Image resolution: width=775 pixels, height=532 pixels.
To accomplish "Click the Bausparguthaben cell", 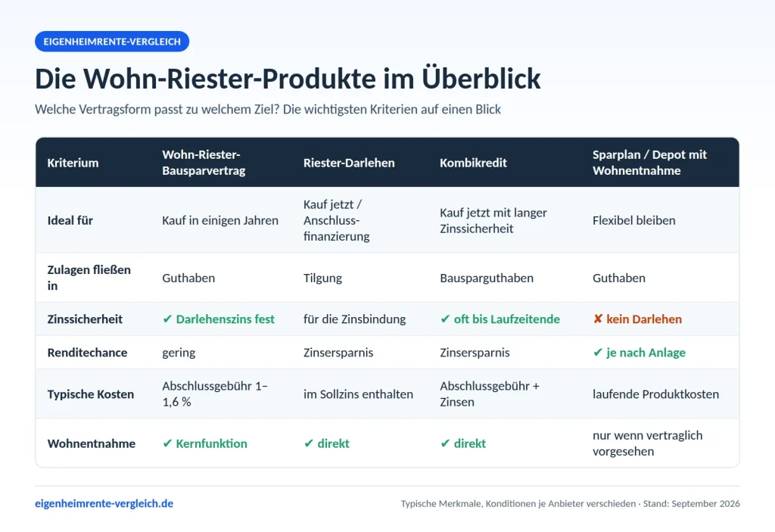I will (x=487, y=278).
